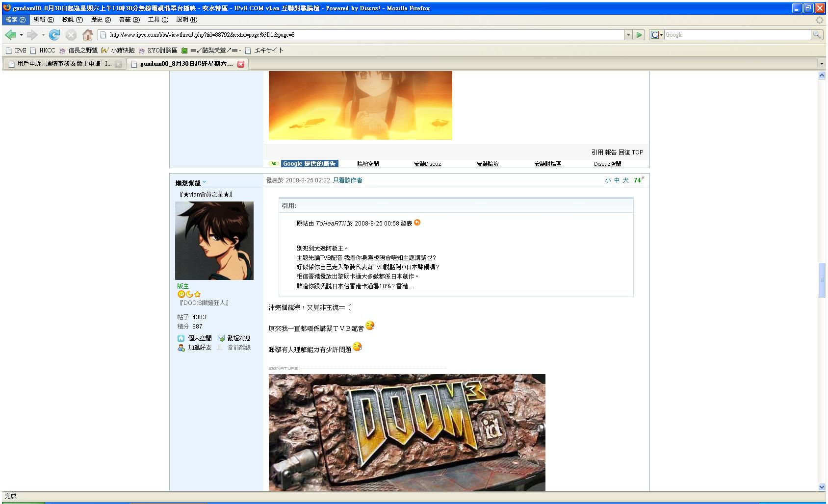Set post font size to 中
The width and height of the screenshot is (828, 504).
[x=617, y=180]
